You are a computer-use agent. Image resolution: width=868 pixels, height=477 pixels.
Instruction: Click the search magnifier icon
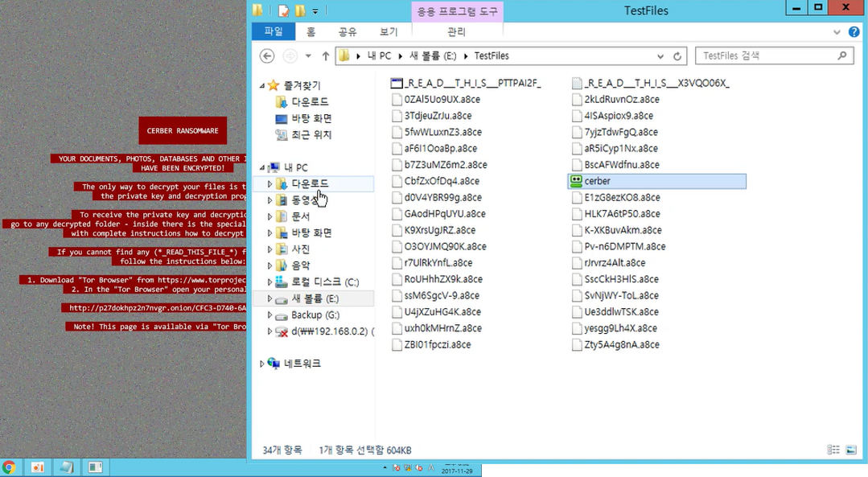[x=842, y=56]
